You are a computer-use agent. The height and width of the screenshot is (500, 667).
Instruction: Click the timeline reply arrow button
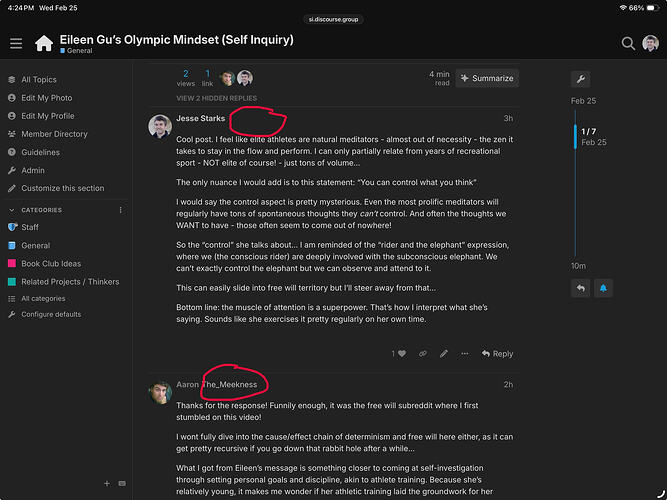[581, 288]
